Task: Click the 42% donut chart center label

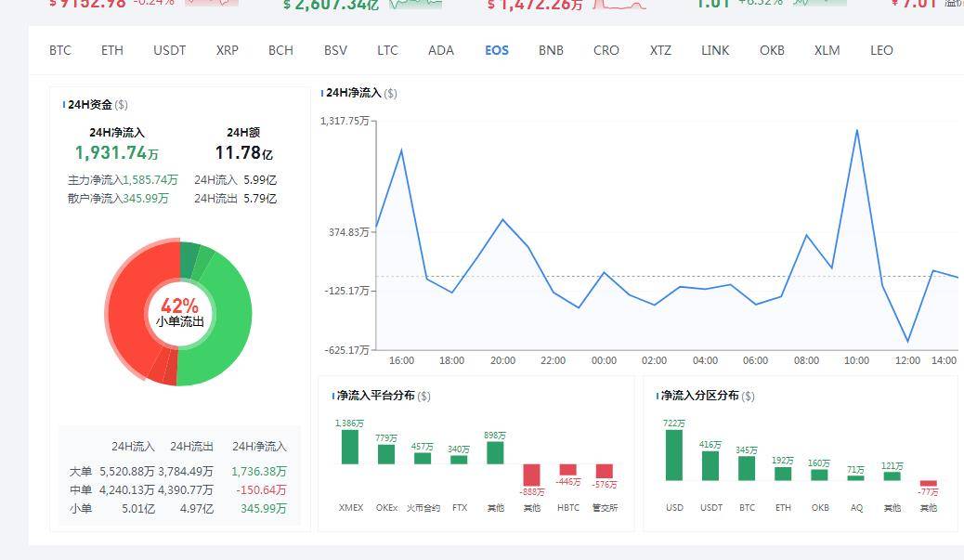Action: (x=179, y=312)
